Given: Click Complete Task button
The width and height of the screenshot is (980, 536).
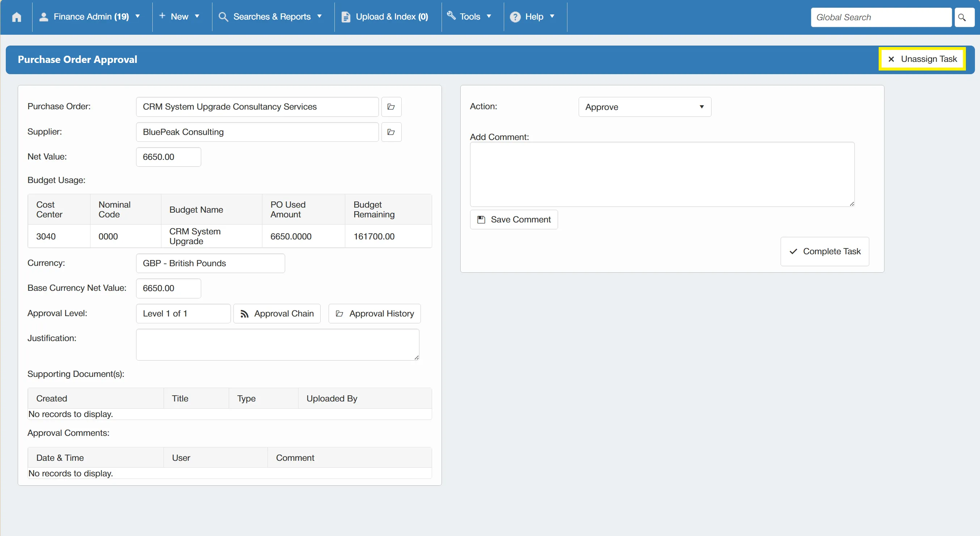Looking at the screenshot, I should [824, 251].
